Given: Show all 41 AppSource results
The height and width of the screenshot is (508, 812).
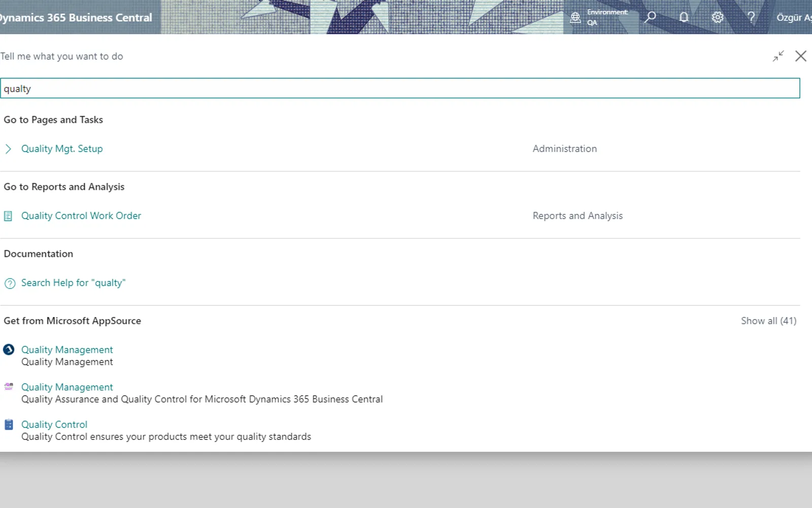Looking at the screenshot, I should click(768, 321).
